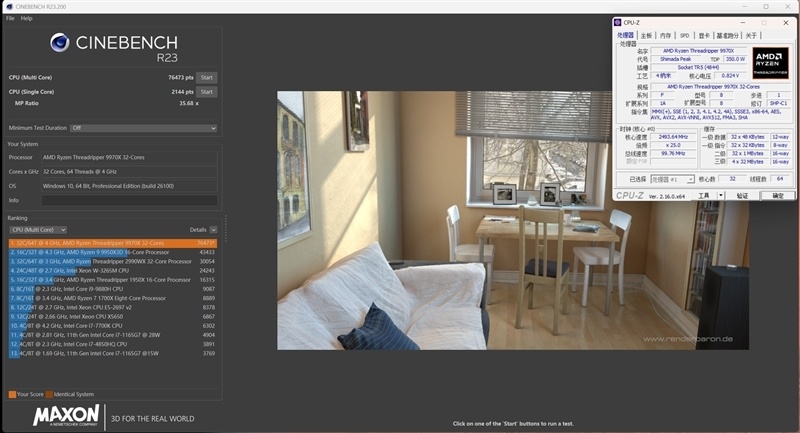Viewport: 800px width, 433px height.
Task: Click the 确定 button in CPU-Z
Action: pos(777,196)
